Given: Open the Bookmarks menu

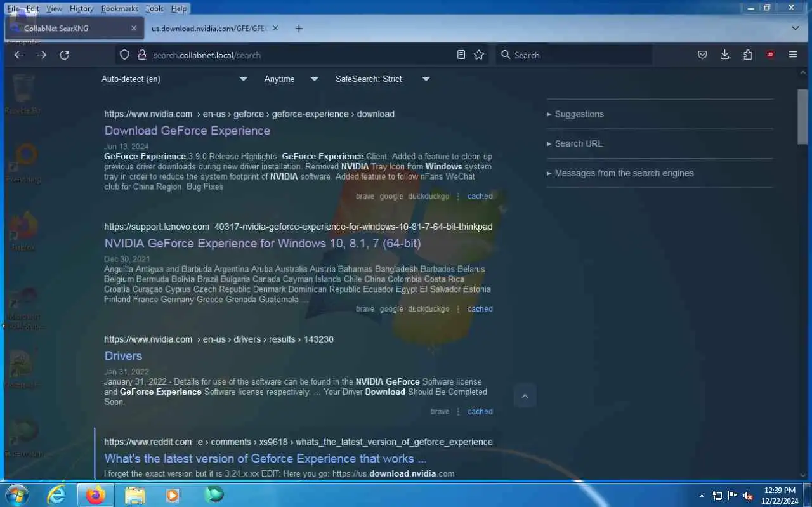Looking at the screenshot, I should tap(119, 8).
